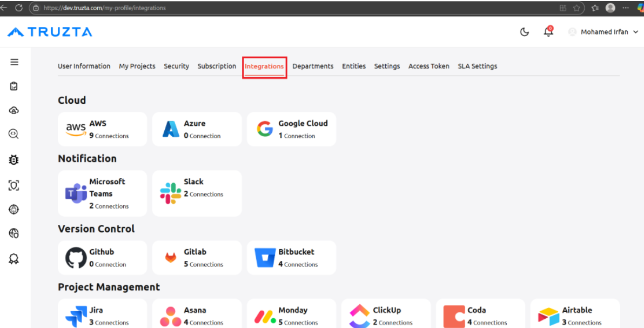Click the Truzta logo

click(50, 32)
